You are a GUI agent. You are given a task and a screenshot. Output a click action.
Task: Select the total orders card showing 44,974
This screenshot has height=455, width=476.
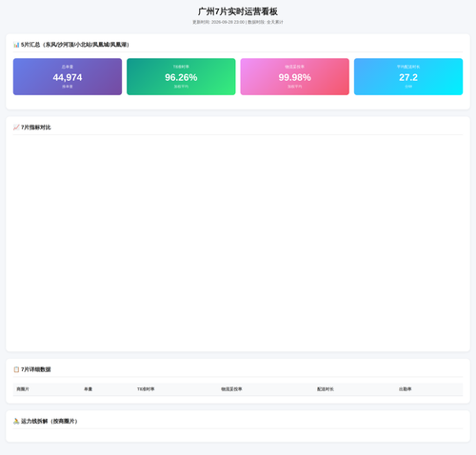pos(68,76)
